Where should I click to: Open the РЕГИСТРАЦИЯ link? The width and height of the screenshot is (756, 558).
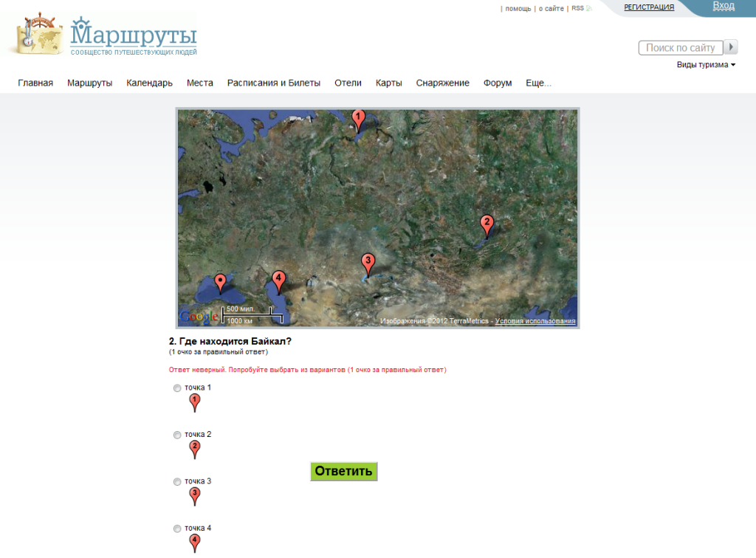pyautogui.click(x=649, y=7)
